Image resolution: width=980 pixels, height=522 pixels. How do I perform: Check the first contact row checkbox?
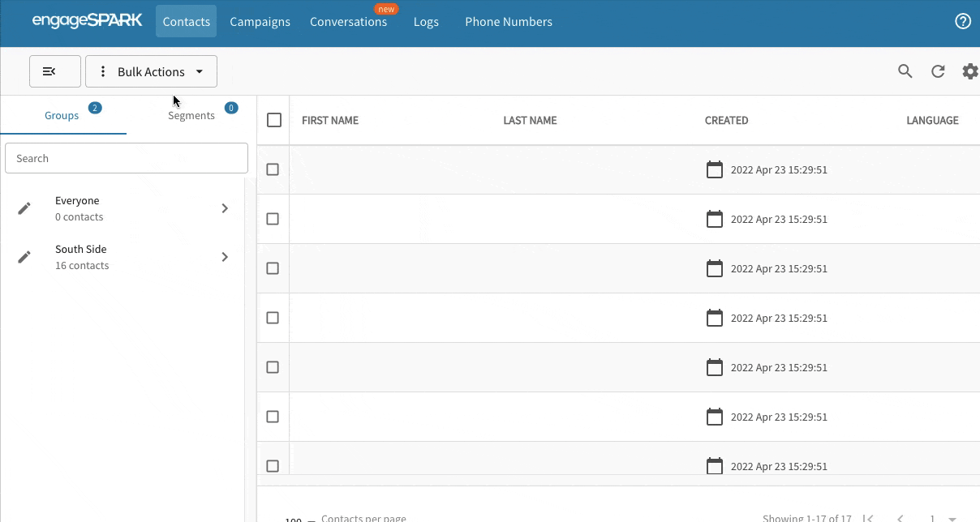coord(273,169)
